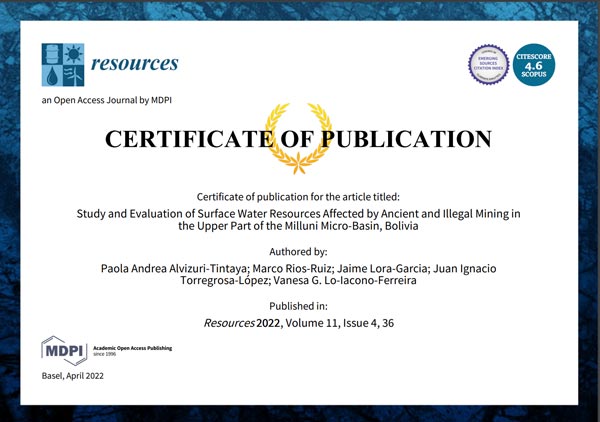Click 'Certificate of publication for the article titled' line
The width and height of the screenshot is (600, 422).
click(299, 195)
